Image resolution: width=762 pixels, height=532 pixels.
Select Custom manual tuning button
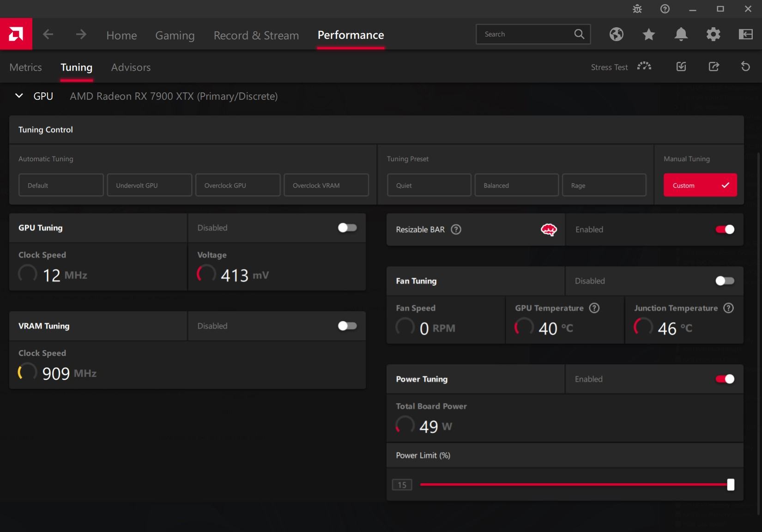(700, 185)
